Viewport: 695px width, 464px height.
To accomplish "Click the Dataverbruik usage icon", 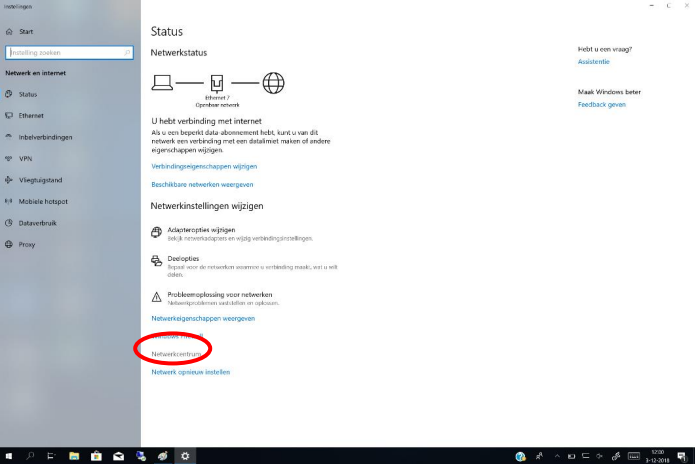I will 8,223.
